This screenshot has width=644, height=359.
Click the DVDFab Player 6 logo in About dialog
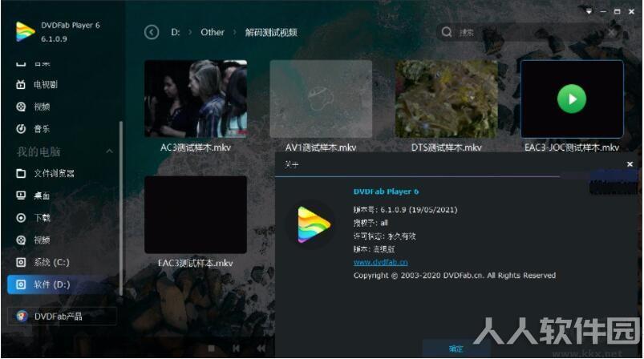(x=314, y=224)
